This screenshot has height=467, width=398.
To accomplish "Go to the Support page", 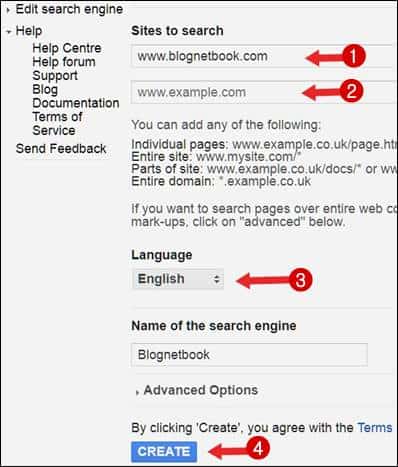I will 55,76.
